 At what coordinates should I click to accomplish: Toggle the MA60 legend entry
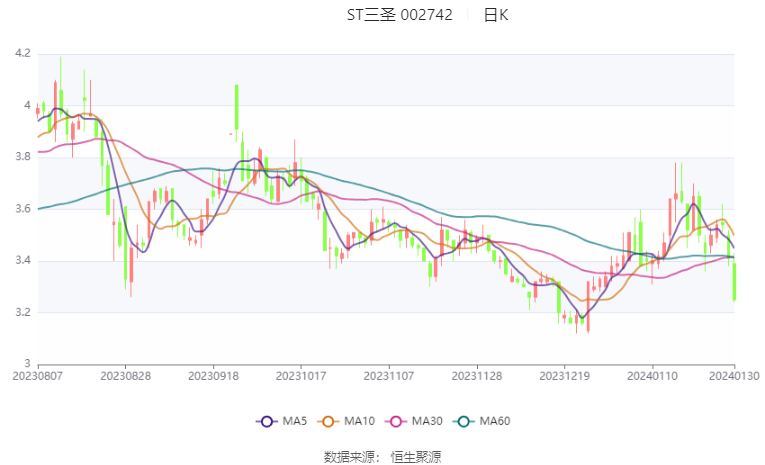click(x=482, y=421)
